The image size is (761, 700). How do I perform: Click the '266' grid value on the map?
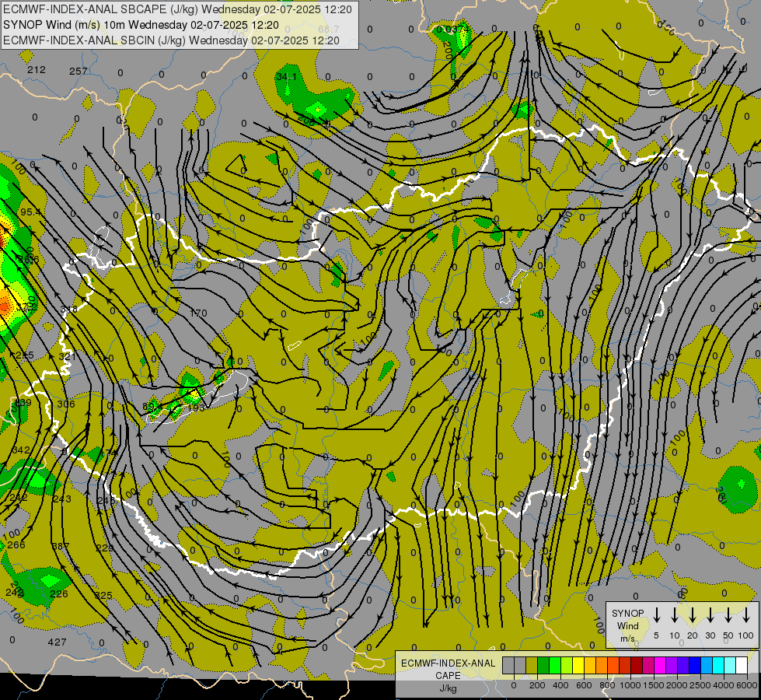(16, 545)
